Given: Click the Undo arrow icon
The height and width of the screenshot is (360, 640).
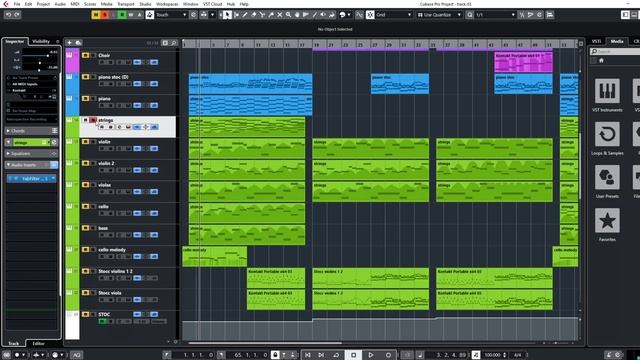Looking at the screenshot, I should [x=8, y=15].
